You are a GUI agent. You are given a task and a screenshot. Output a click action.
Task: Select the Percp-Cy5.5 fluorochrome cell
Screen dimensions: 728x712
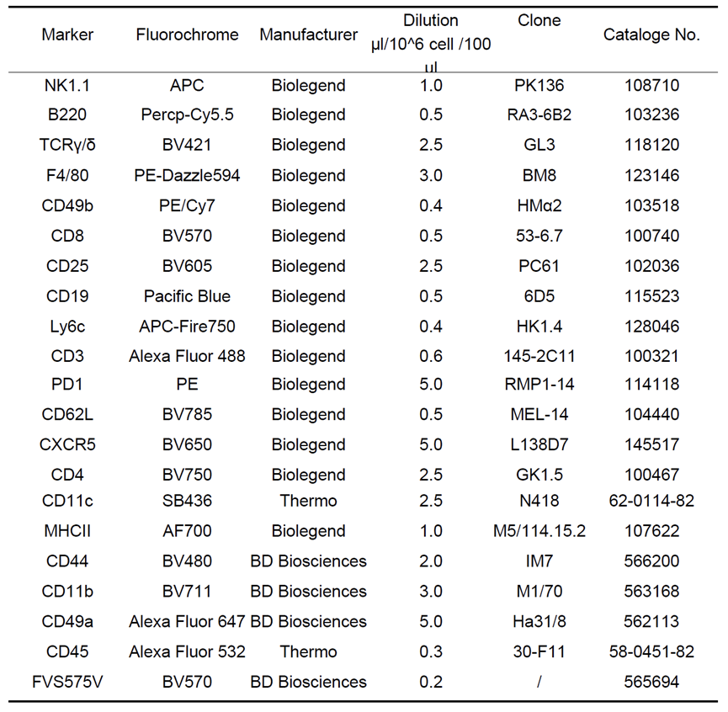[187, 115]
